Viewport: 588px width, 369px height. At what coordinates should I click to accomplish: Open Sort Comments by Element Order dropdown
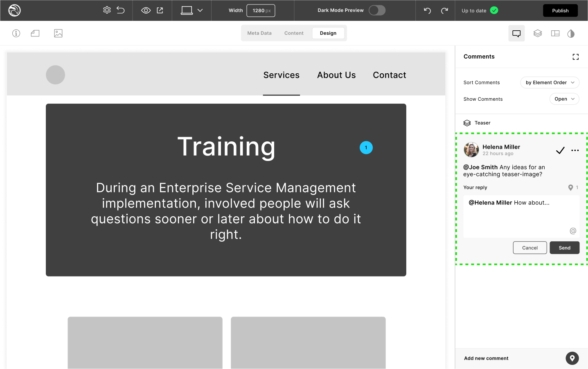point(550,82)
